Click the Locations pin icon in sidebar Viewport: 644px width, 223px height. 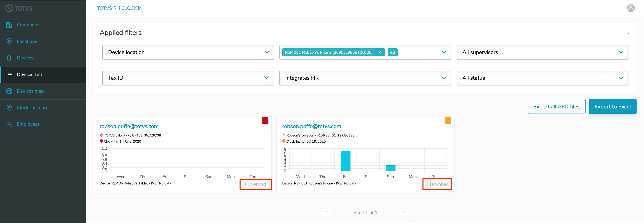click(9, 41)
